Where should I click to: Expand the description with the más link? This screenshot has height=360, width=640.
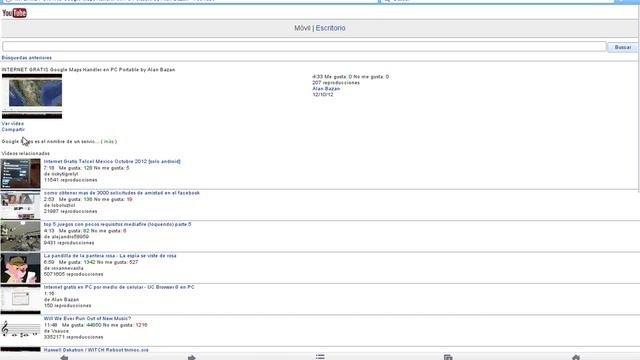tap(109, 142)
